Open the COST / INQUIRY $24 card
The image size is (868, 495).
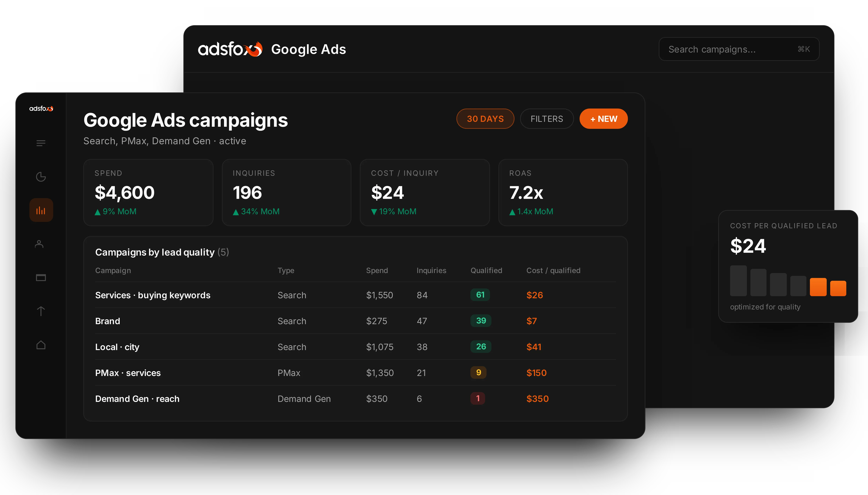[425, 192]
